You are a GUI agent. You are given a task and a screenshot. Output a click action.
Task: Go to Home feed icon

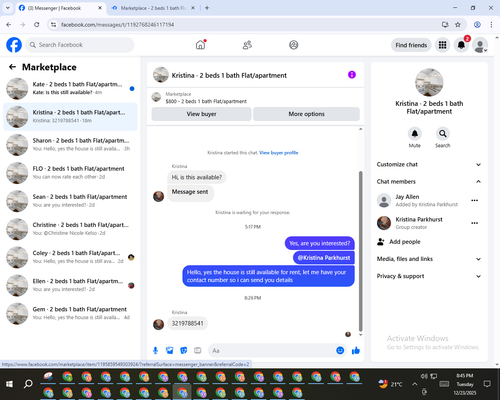coord(200,45)
